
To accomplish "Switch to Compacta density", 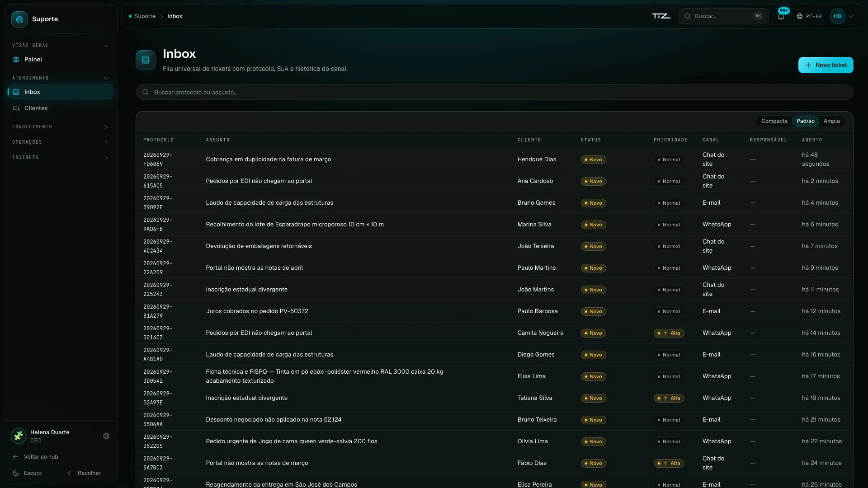I will pyautogui.click(x=774, y=121).
